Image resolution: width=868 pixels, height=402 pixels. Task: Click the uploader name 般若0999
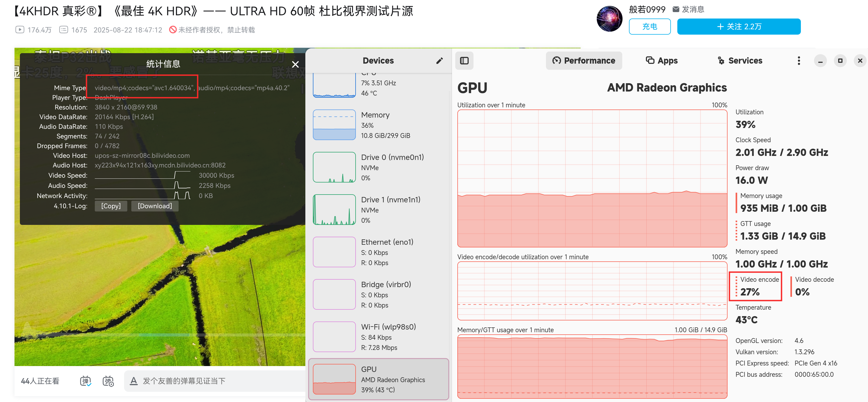pyautogui.click(x=647, y=9)
